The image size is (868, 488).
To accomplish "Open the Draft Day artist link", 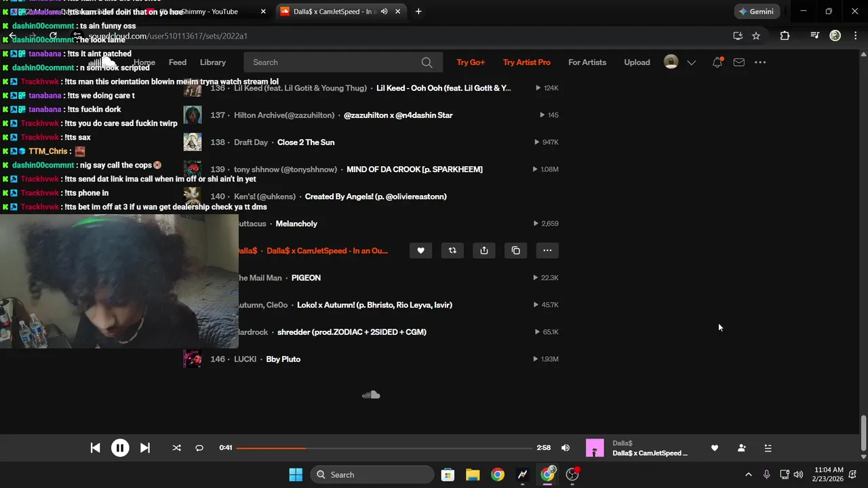I will coord(251,142).
